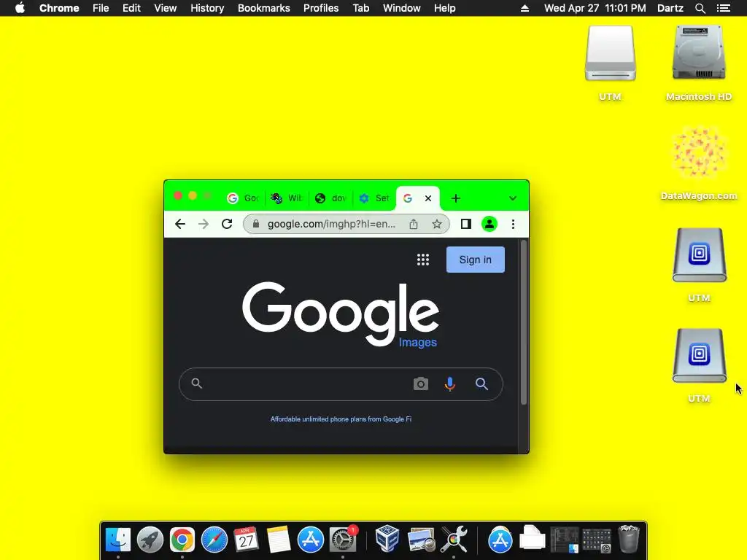Open the Bookmarks menu

[x=264, y=8]
